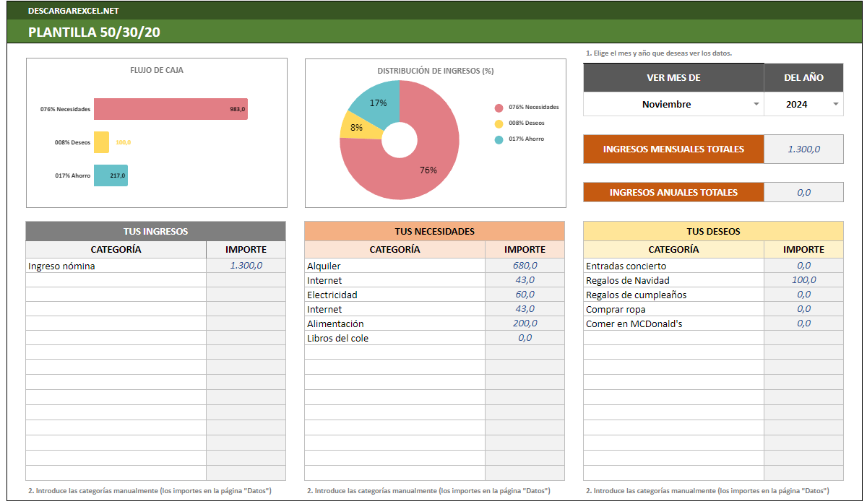Click the "INGRESOS MENSUALES TOTALES" button
The width and height of the screenshot is (867, 504).
pyautogui.click(x=673, y=149)
